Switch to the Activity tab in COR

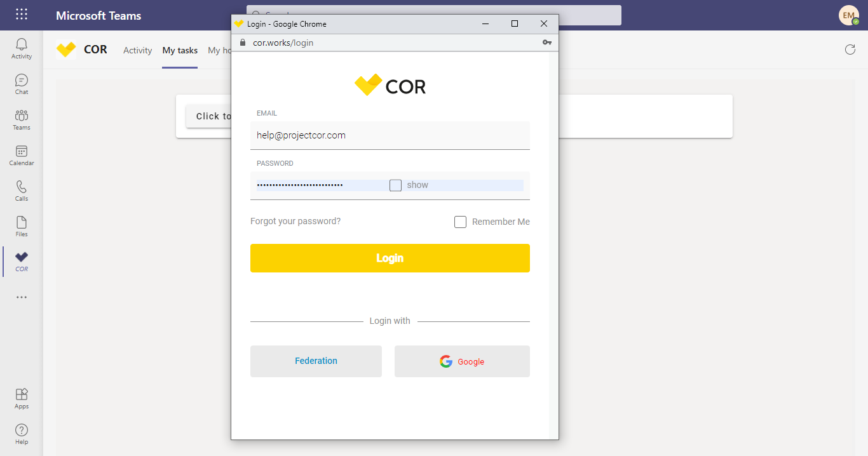coord(138,50)
